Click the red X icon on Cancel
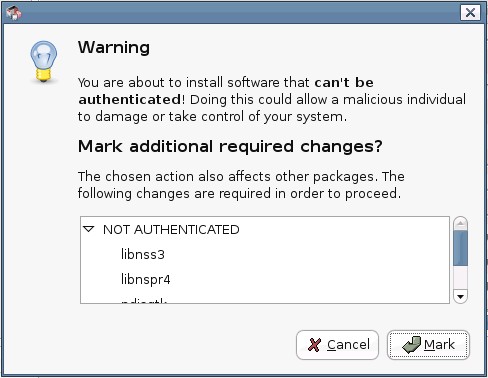 pos(314,345)
